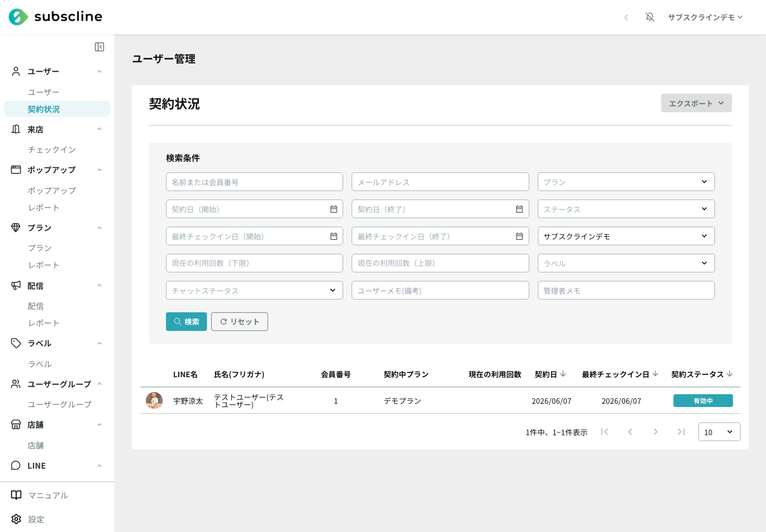Open calendar for 最終チェックイン日（終了）
The width and height of the screenshot is (766, 532).
point(519,236)
